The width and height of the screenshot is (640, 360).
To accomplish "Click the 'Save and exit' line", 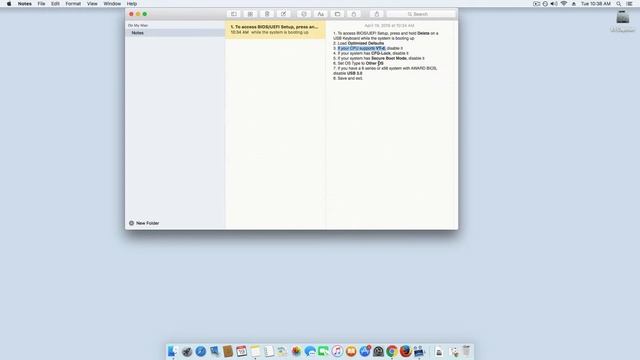I will [348, 78].
